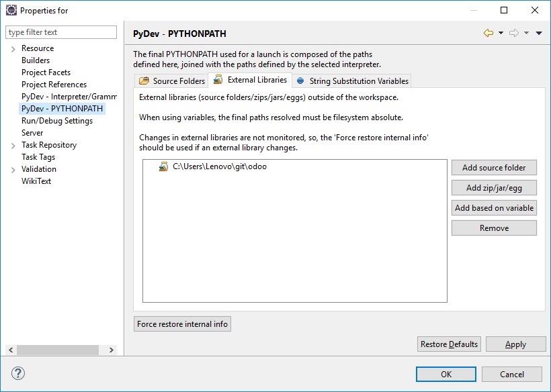Click the Add source folder button

click(494, 168)
